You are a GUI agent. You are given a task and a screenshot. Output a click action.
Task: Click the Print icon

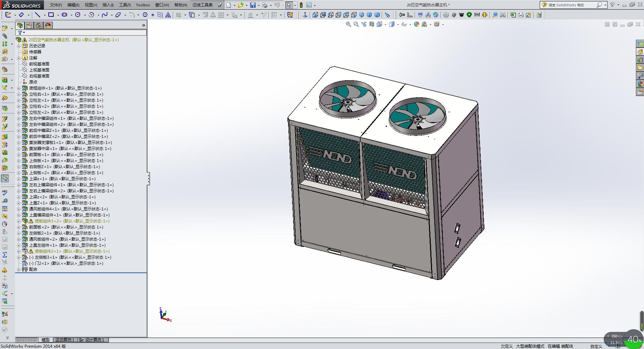pos(265,5)
